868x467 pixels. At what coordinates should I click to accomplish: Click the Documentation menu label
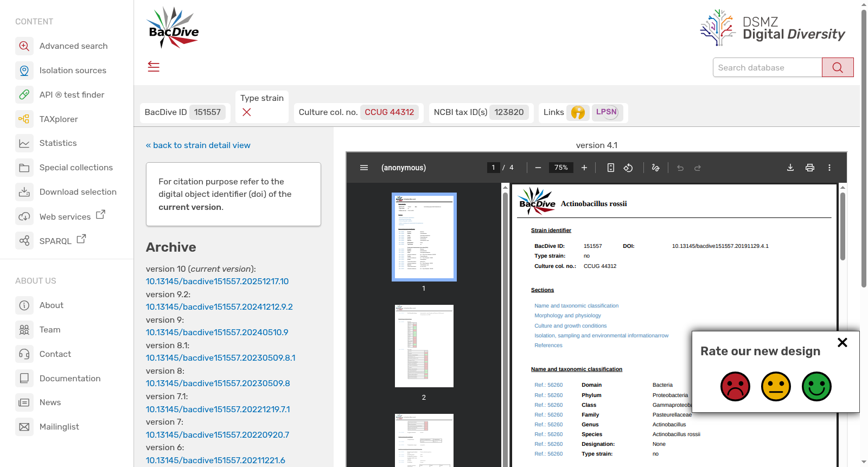(70, 379)
